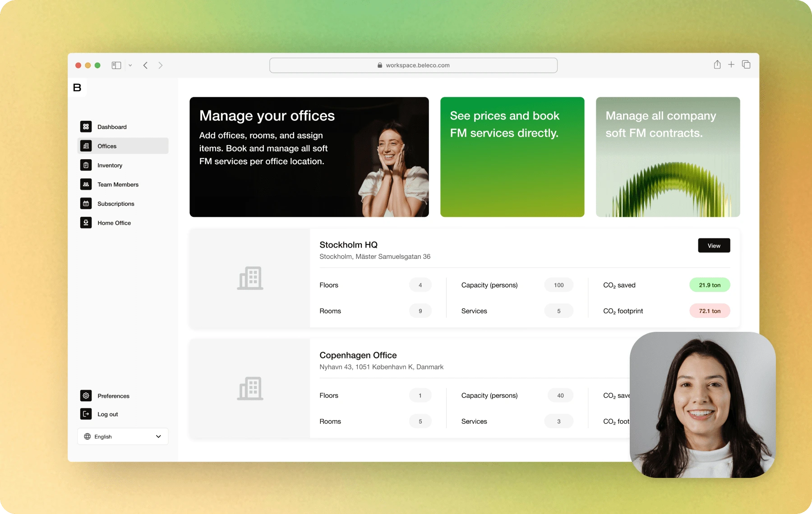The height and width of the screenshot is (514, 812).
Task: Open the Dashboard icon in sidebar
Action: point(86,127)
